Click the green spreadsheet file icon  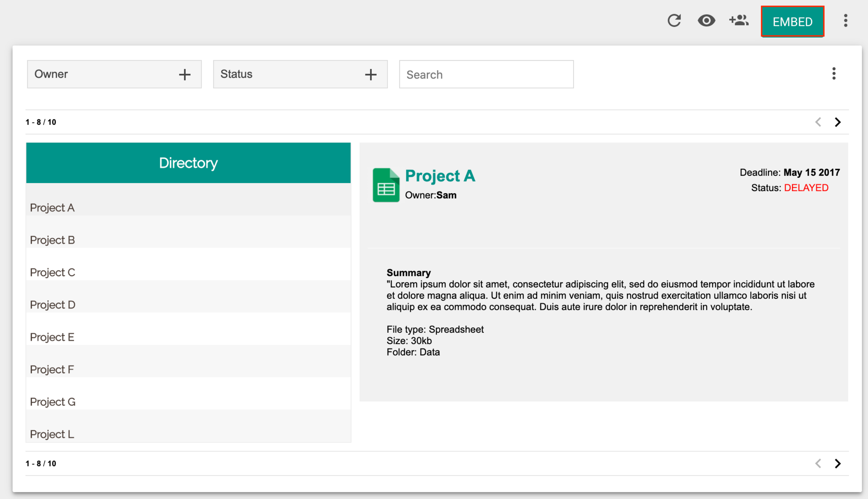pyautogui.click(x=386, y=185)
